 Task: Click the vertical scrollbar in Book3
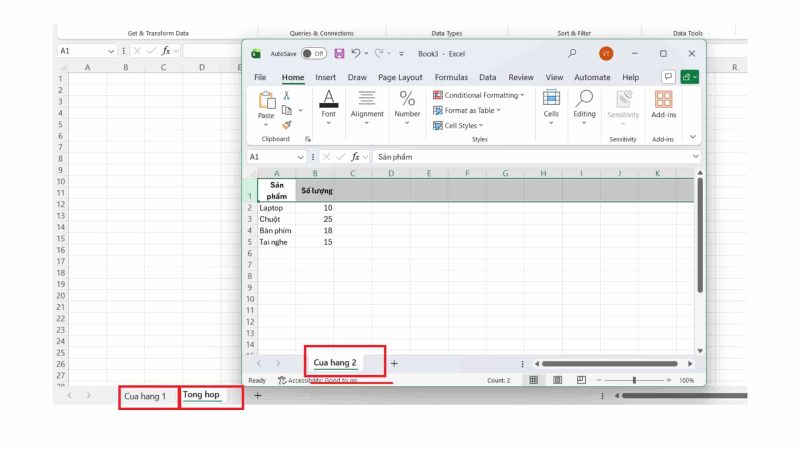(x=700, y=235)
